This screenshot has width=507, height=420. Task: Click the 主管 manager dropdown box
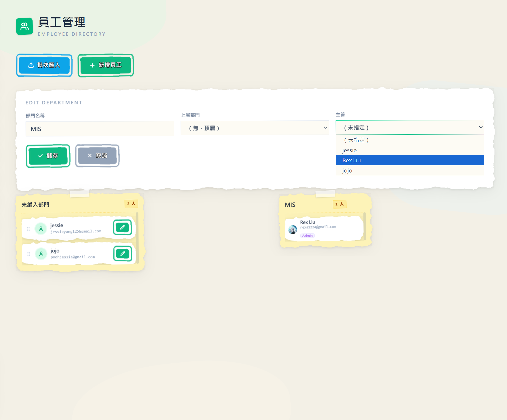[410, 127]
